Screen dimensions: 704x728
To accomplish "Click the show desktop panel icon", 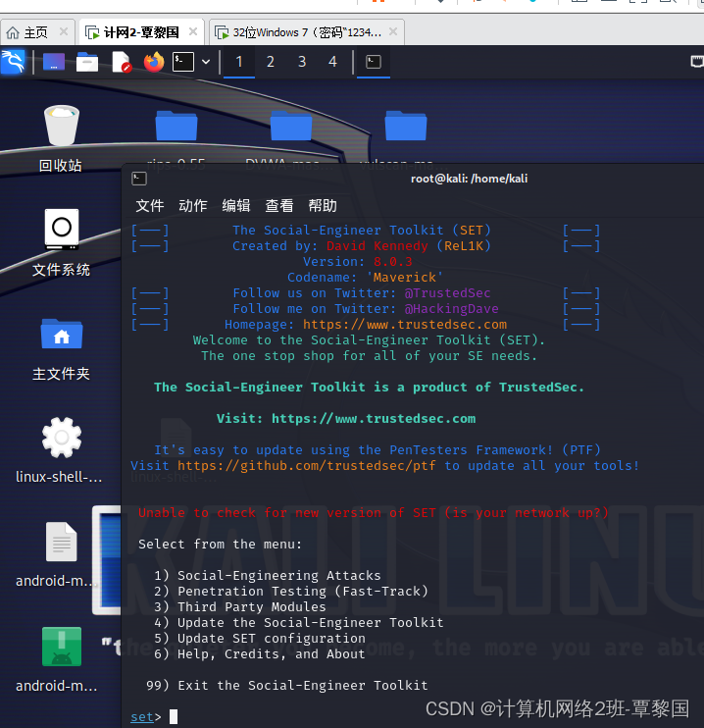I will pyautogui.click(x=54, y=62).
